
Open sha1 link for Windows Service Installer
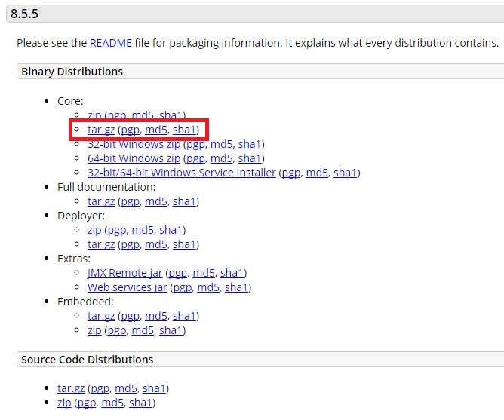(x=346, y=173)
